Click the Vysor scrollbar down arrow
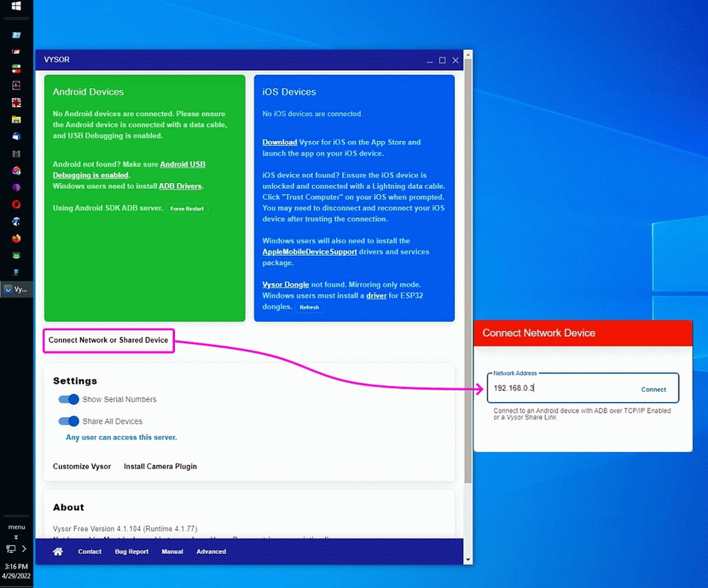The image size is (708, 588). pos(468,559)
